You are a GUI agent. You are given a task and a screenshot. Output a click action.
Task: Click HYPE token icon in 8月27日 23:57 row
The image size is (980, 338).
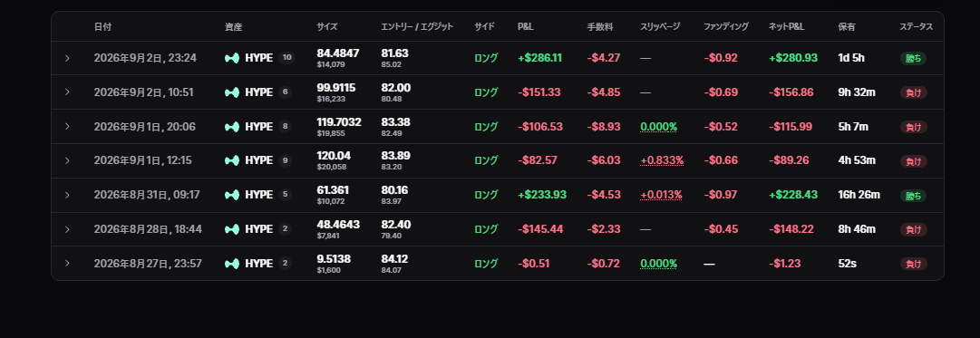click(x=232, y=264)
